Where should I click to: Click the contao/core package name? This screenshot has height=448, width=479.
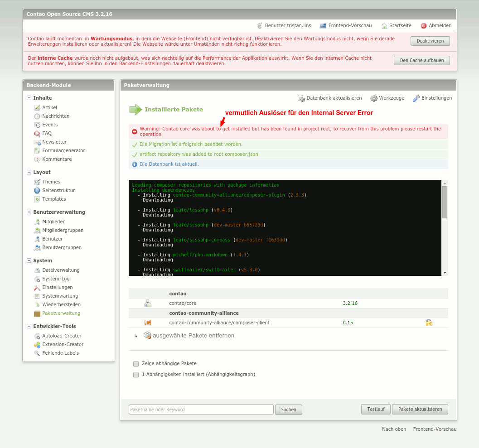click(183, 303)
